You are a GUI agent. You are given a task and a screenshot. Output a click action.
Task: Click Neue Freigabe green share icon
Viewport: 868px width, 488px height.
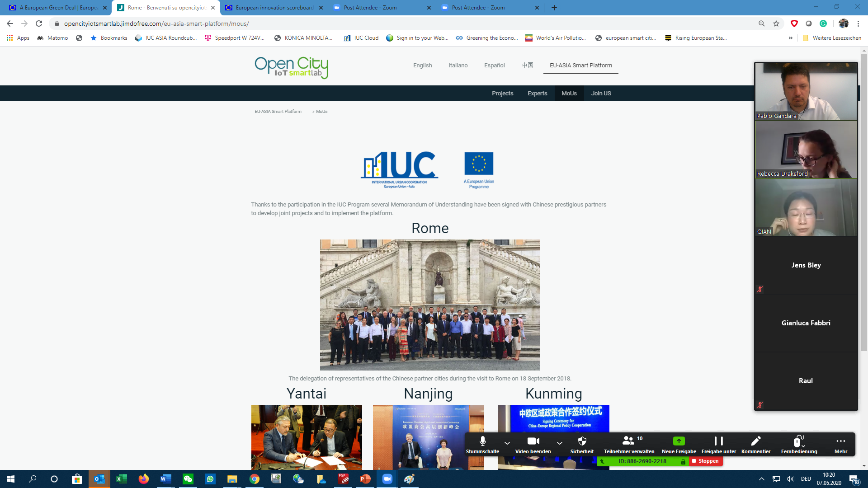pos(679,441)
